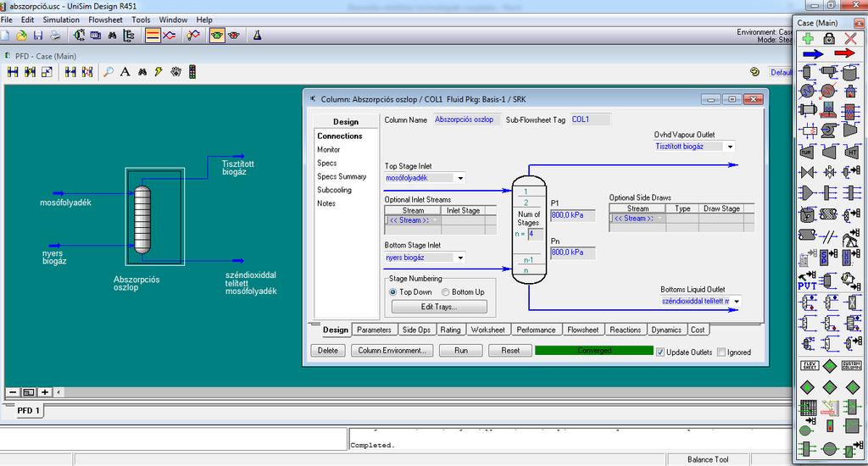Click the red X cancel icon in the palette
Screen dimensions: 868x466
point(851,38)
